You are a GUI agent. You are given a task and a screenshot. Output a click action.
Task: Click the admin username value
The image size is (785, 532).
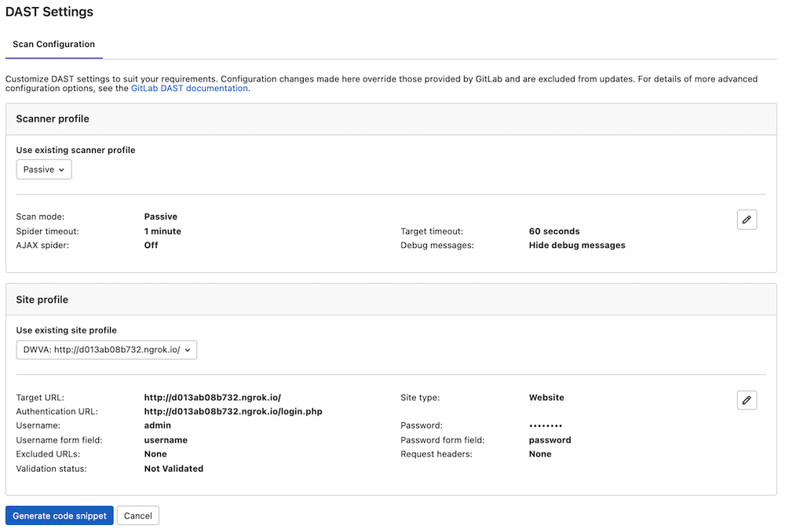155,425
